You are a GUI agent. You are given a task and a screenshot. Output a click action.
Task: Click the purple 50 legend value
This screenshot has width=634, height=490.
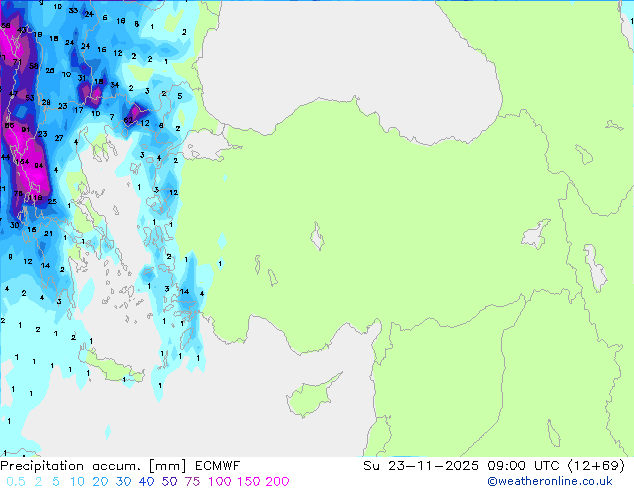(169, 482)
